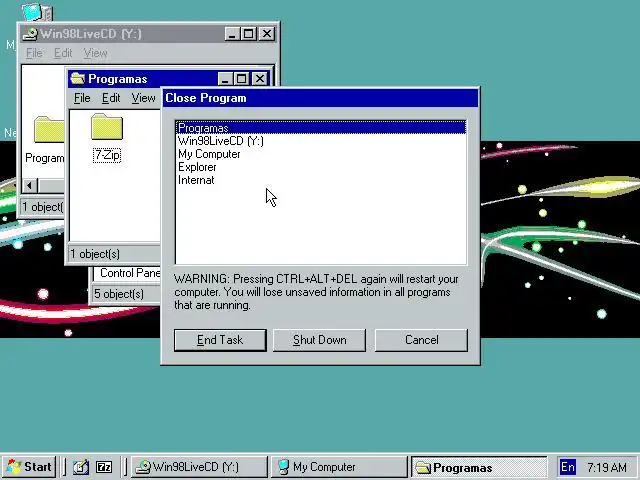The width and height of the screenshot is (640, 480).
Task: Click the notepad quick launch icon
Action: 81,467
